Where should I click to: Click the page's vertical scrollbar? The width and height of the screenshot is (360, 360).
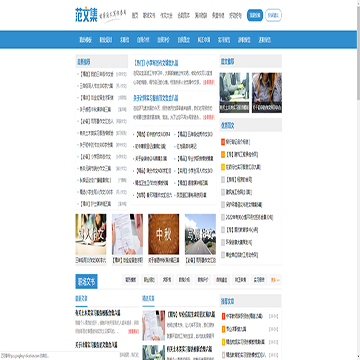(358, 180)
